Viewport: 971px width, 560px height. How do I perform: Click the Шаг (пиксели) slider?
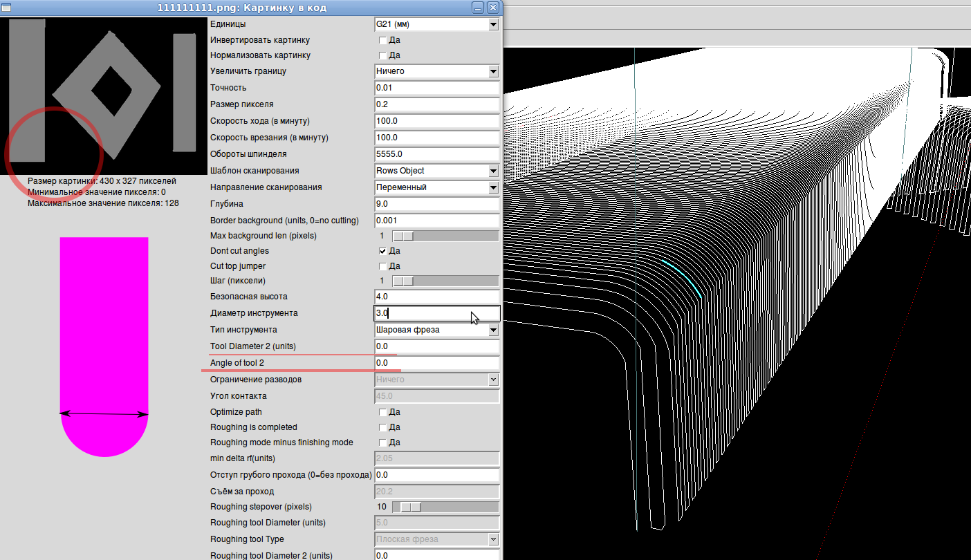click(445, 281)
